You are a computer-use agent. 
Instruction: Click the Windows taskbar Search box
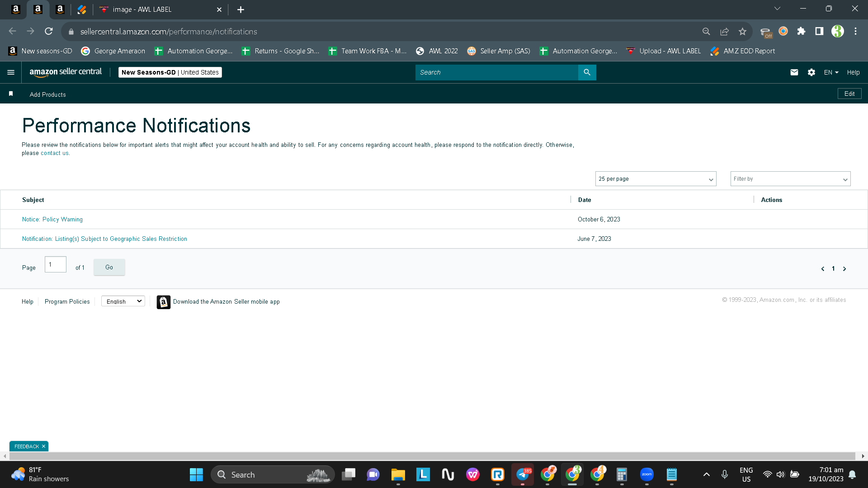point(273,474)
